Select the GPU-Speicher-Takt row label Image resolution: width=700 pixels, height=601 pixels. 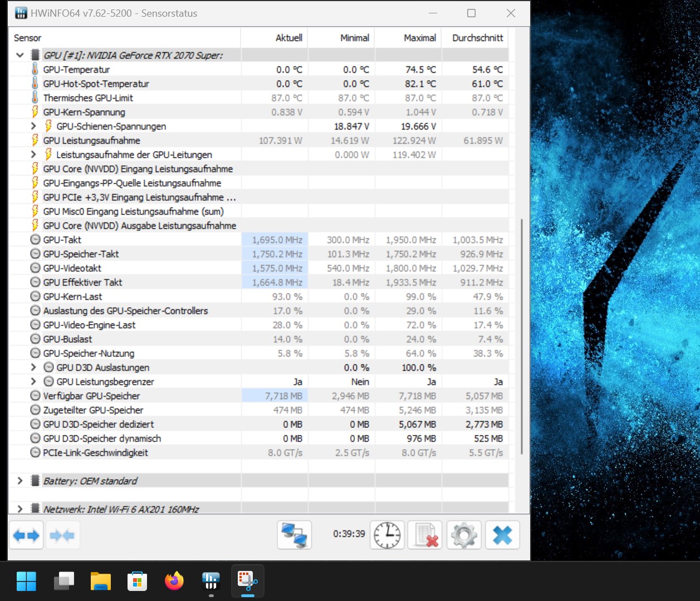pyautogui.click(x=81, y=254)
